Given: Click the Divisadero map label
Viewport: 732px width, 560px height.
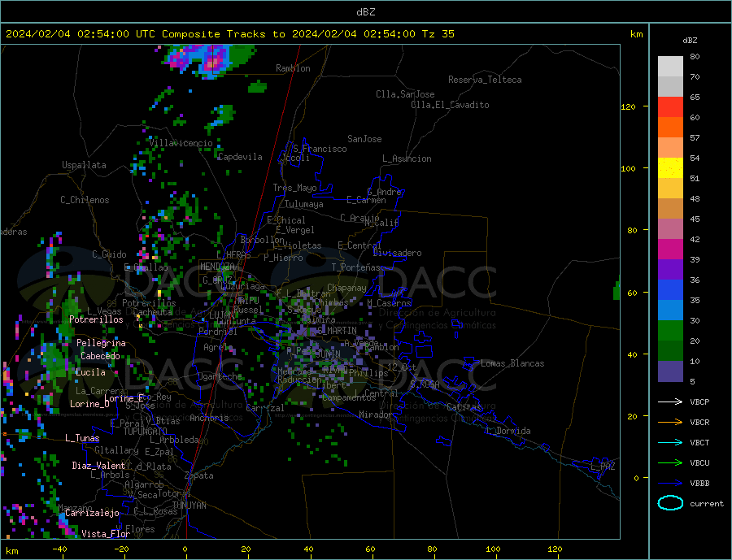Looking at the screenshot, I should [397, 253].
